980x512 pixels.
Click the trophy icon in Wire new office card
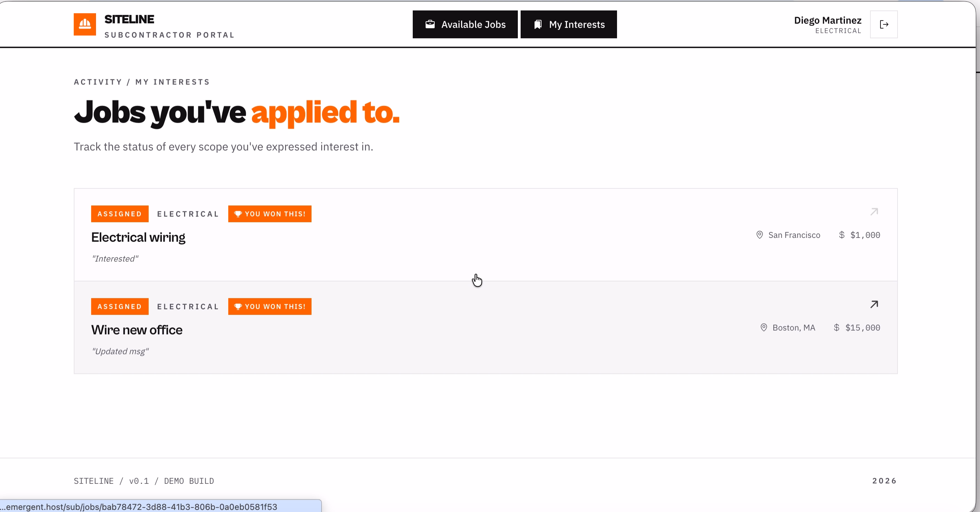click(238, 307)
